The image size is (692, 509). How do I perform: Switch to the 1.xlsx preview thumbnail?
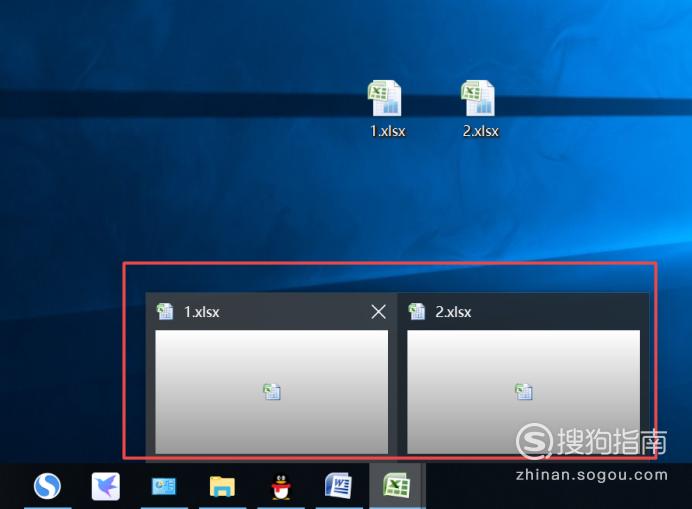pyautogui.click(x=271, y=392)
